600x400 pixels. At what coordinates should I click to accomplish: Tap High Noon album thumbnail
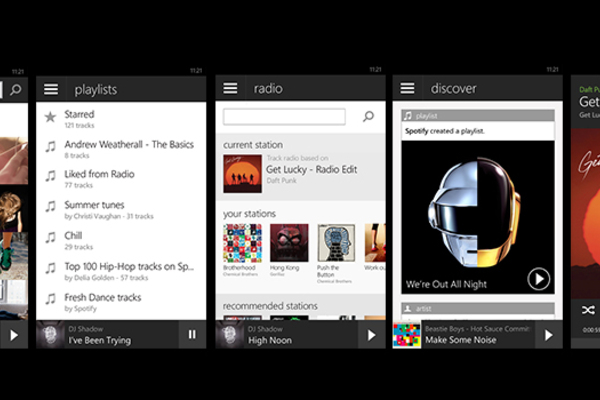click(230, 335)
